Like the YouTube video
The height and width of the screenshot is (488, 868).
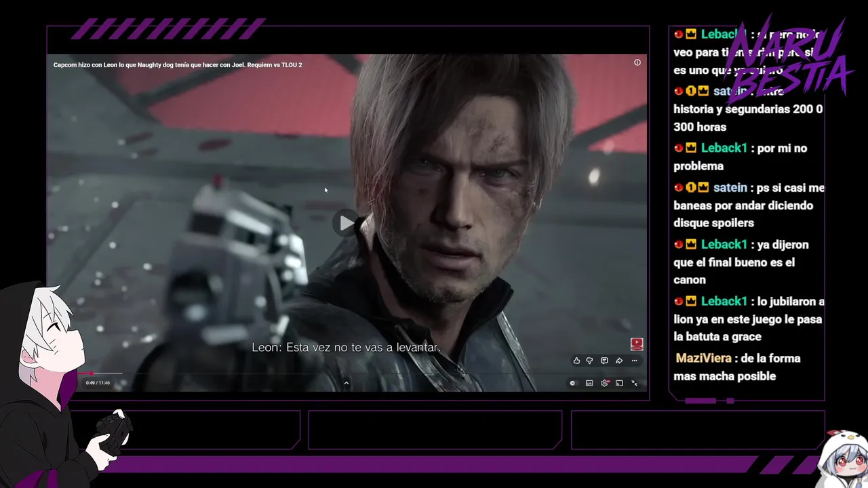[576, 361]
